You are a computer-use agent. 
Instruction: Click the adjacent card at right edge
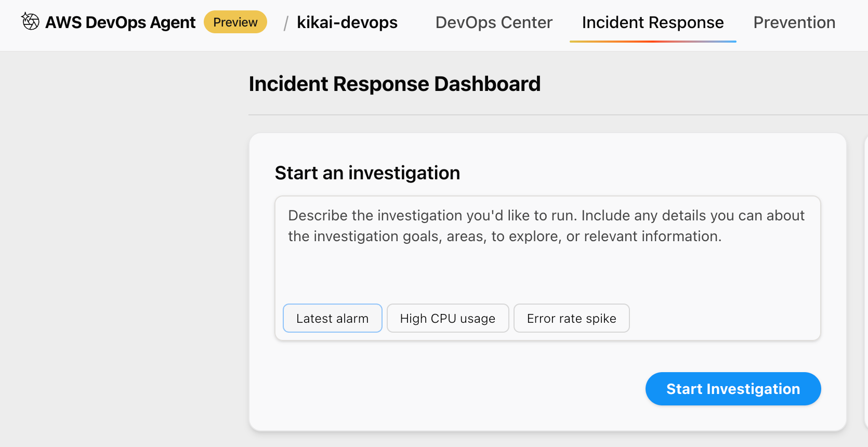click(x=865, y=281)
